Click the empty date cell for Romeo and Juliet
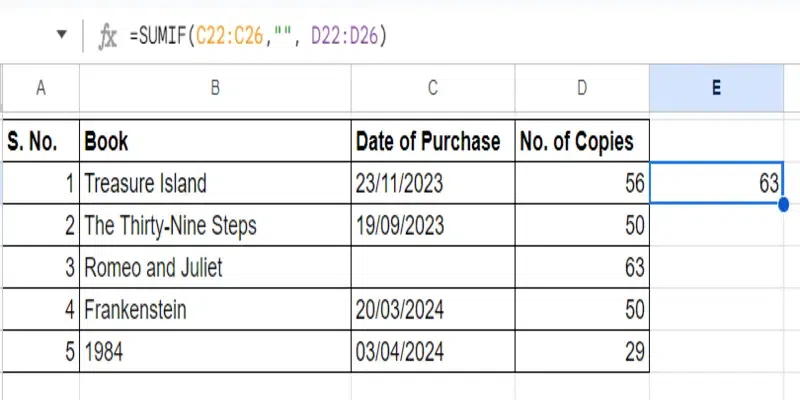The width and height of the screenshot is (800, 400). tap(431, 268)
